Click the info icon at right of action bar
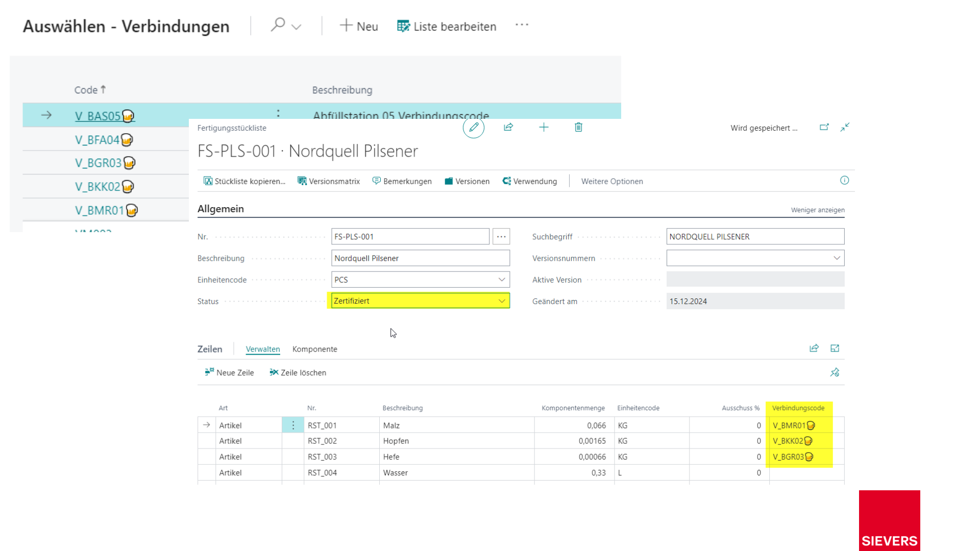The image size is (980, 551). click(x=845, y=180)
